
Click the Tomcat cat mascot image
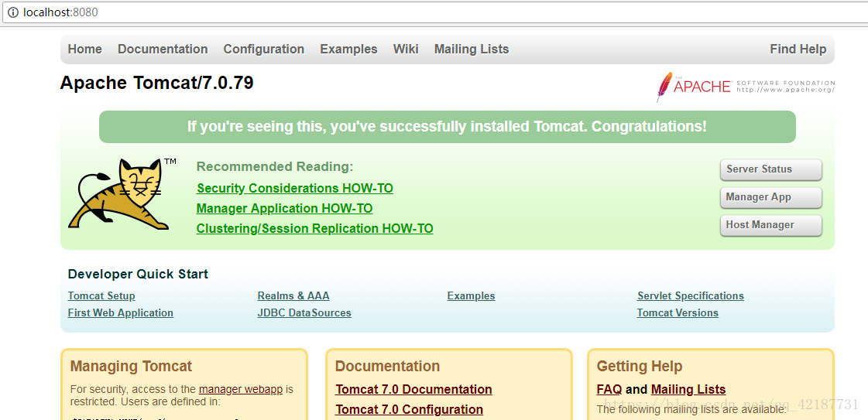pos(122,194)
